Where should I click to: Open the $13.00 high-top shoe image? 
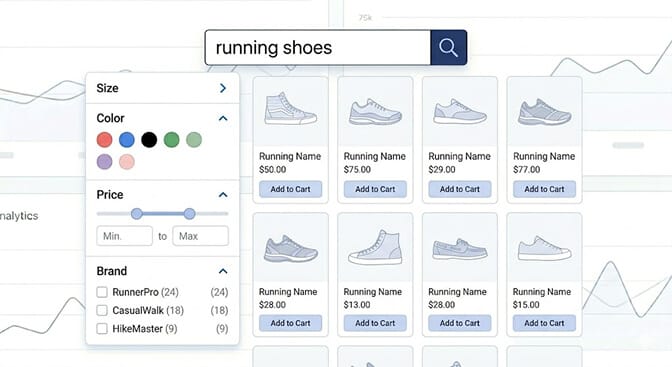click(375, 247)
